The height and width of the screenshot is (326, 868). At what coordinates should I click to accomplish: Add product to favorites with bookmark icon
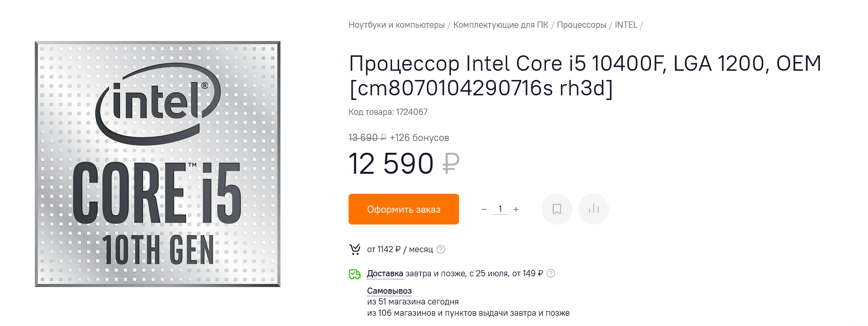tap(557, 209)
